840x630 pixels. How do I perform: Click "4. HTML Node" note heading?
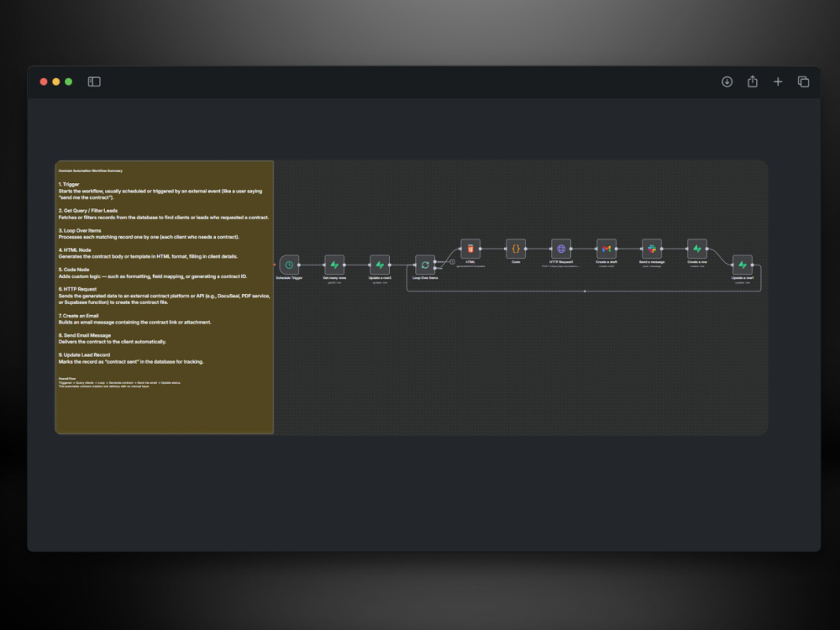(x=75, y=250)
